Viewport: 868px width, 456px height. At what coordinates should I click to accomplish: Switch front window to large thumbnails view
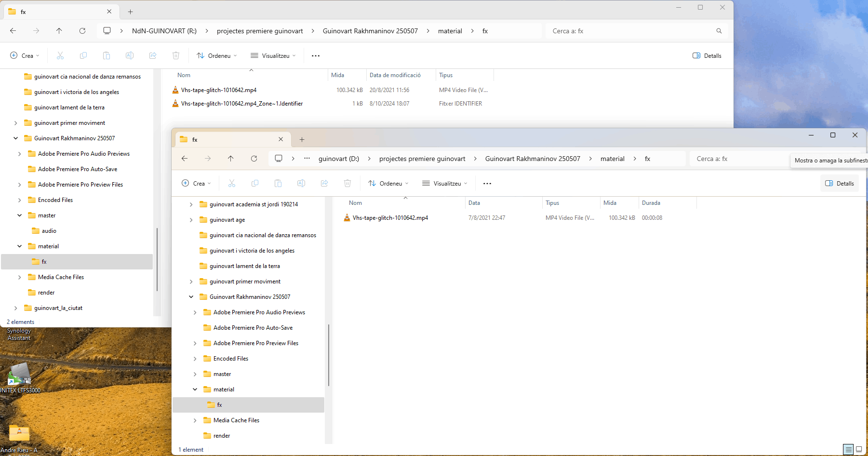click(x=859, y=449)
